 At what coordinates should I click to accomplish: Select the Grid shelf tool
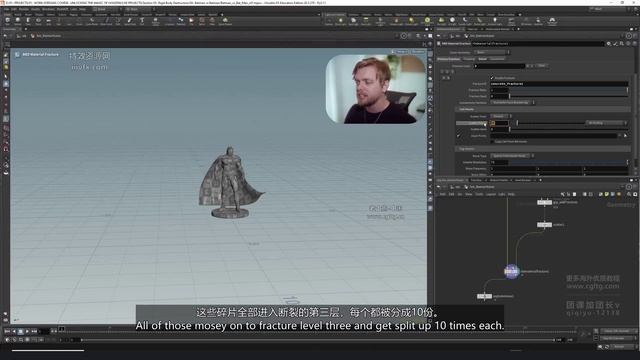click(x=48, y=21)
